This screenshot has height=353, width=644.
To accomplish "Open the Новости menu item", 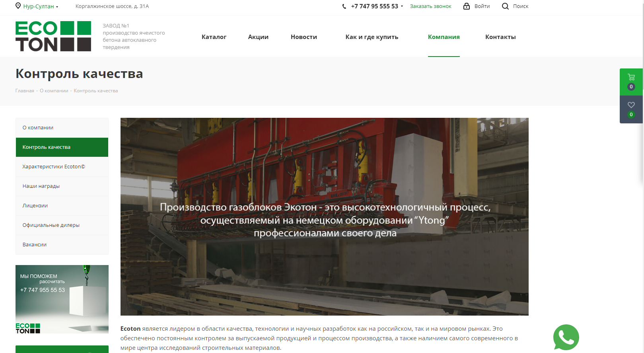I will 304,37.
